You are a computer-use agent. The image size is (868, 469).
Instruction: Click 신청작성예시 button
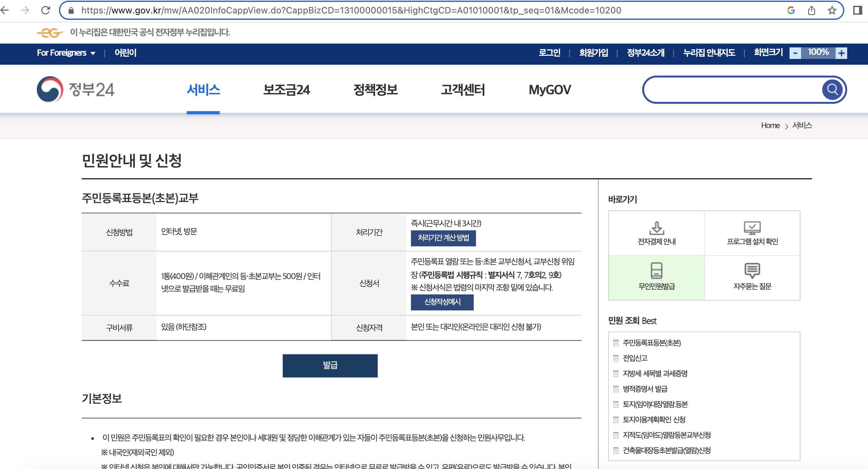[442, 302]
